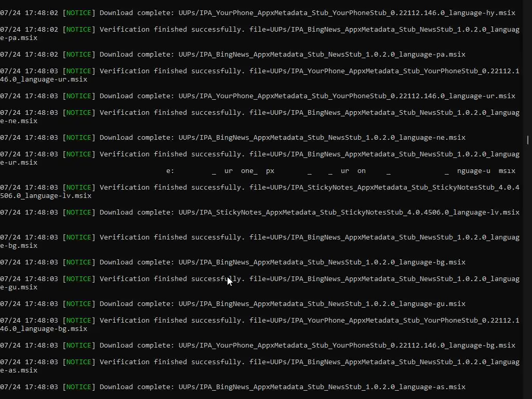Viewport: 532px width, 399px height.
Task: Click 'Download complete:' on NewsStub language-bg.msix line
Action: click(137, 262)
